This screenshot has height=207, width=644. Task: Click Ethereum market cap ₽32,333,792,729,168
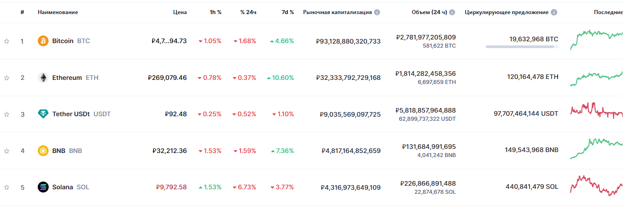point(348,78)
